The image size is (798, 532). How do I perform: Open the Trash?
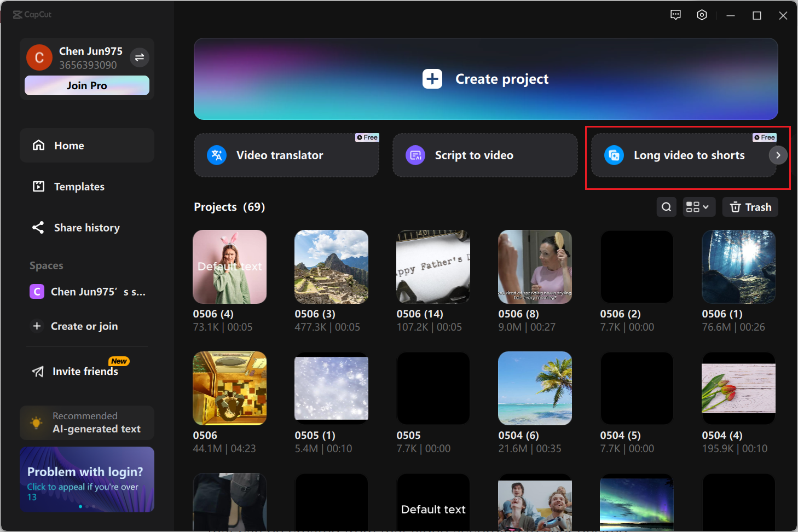point(750,207)
